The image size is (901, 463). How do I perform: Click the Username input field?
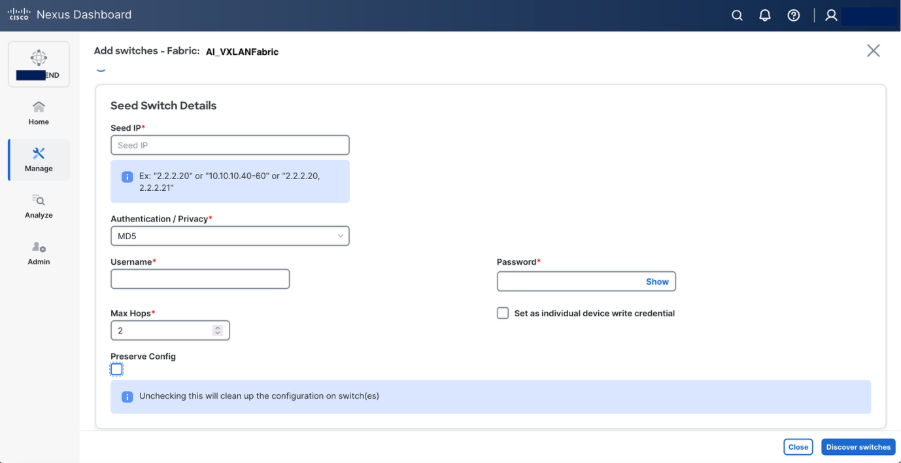click(x=200, y=279)
